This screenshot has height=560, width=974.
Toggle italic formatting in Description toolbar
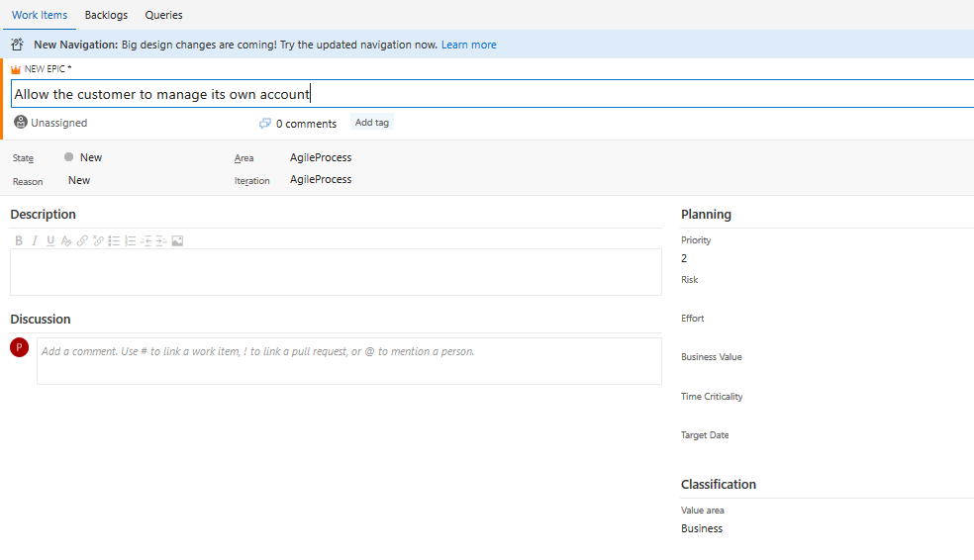point(35,240)
